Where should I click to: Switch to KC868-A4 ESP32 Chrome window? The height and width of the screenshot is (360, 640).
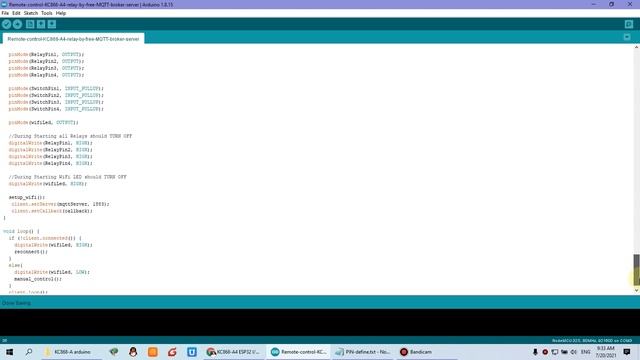click(233, 352)
